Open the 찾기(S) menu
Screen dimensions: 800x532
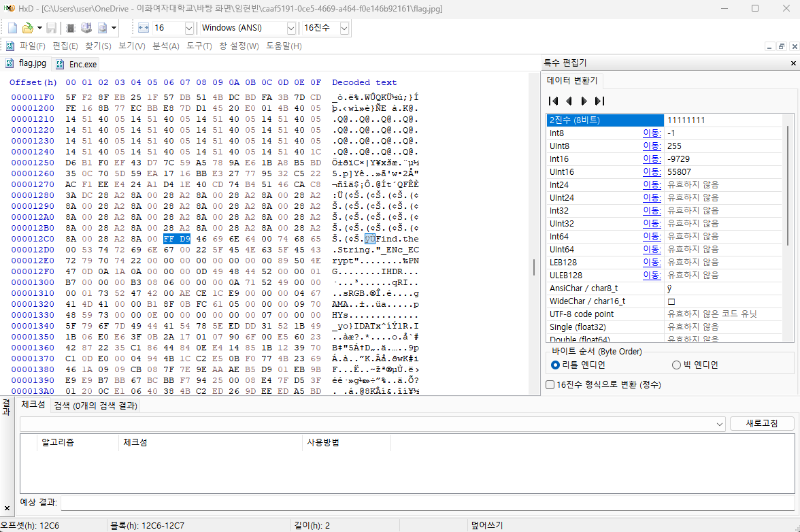(x=98, y=46)
